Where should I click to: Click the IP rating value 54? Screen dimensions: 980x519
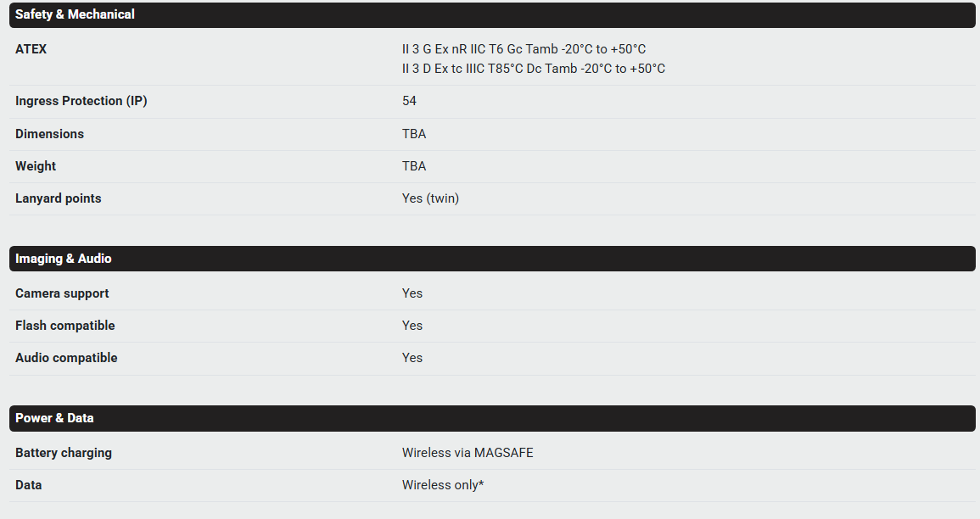point(409,101)
